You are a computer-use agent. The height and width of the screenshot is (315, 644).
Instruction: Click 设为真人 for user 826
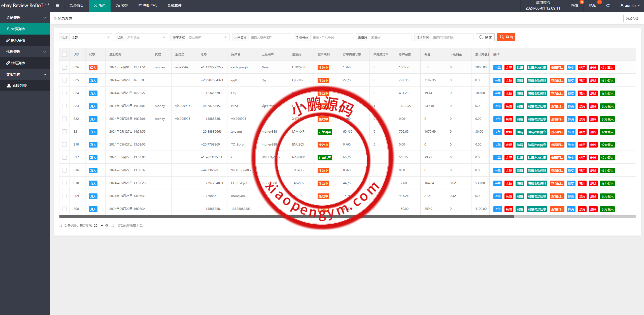tap(607, 68)
